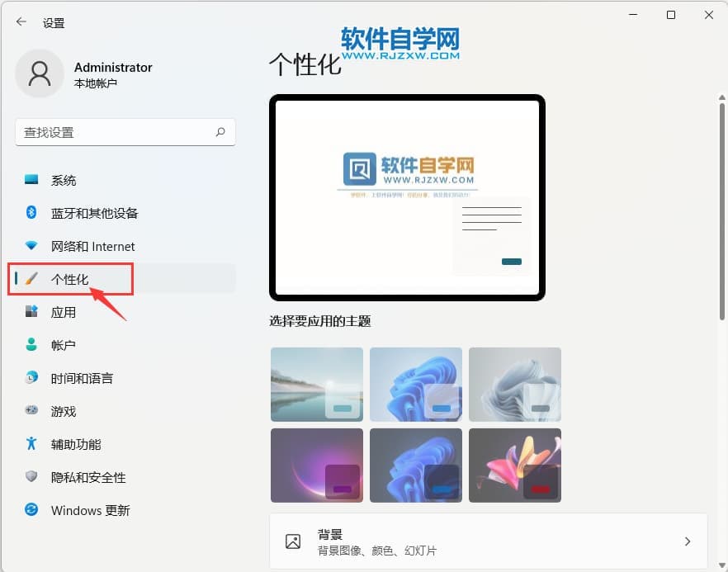Image resolution: width=728 pixels, height=572 pixels.
Task: Expand the 背景 settings chevron arrow
Action: [687, 541]
